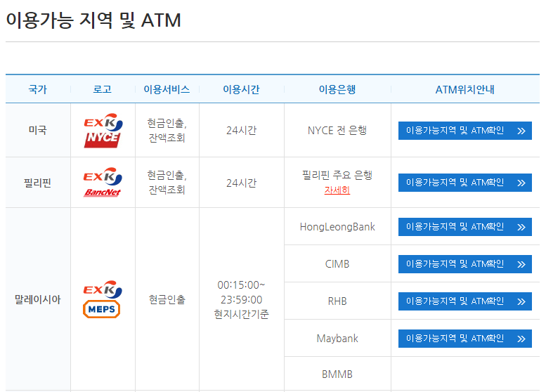Select the 국가 column header
The width and height of the screenshot is (546, 392).
tap(38, 89)
